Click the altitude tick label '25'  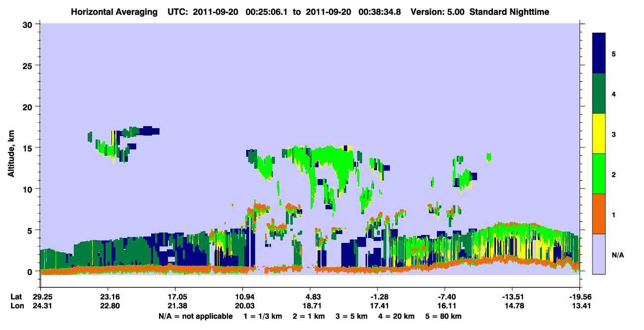pyautogui.click(x=29, y=65)
